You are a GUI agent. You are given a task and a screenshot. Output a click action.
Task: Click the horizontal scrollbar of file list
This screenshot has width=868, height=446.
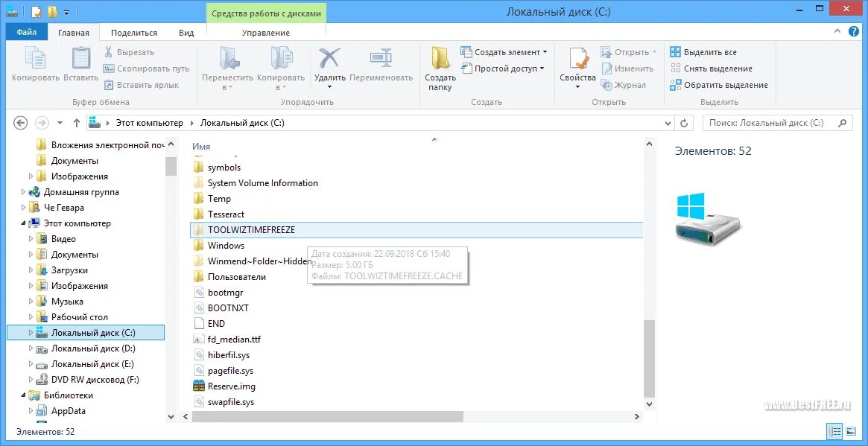(327, 416)
